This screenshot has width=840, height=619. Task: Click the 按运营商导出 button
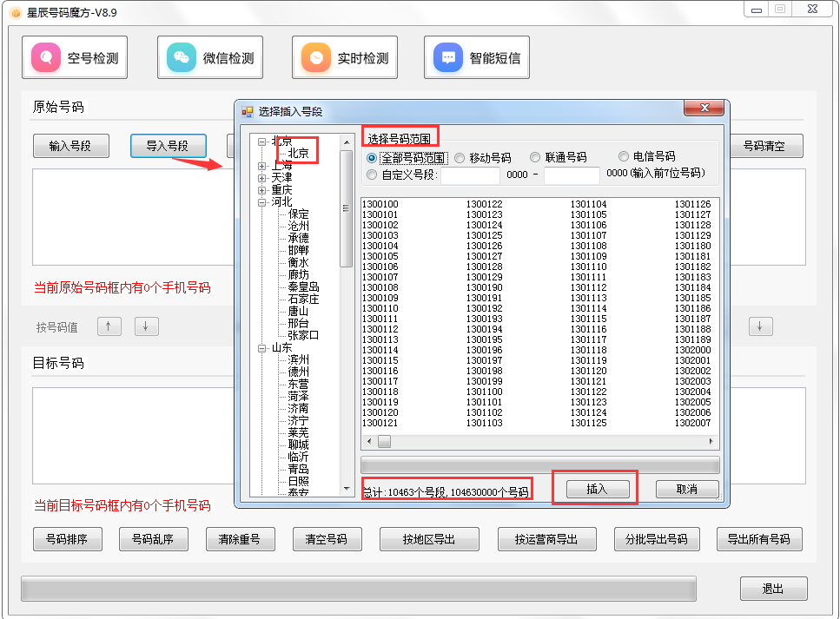pos(546,538)
